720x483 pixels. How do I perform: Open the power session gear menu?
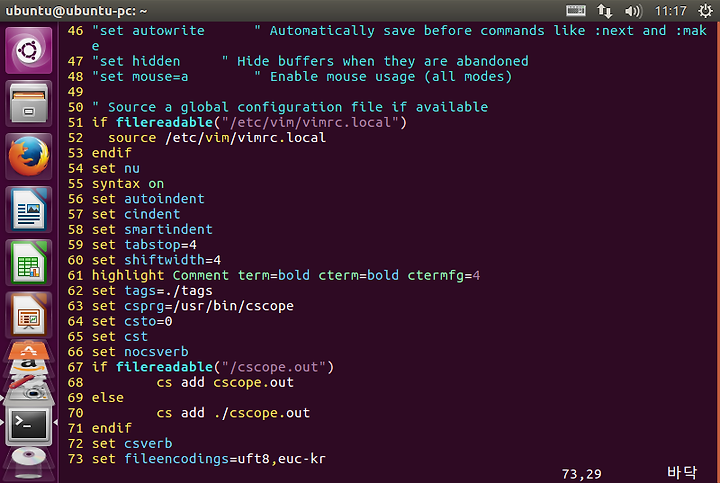(706, 10)
